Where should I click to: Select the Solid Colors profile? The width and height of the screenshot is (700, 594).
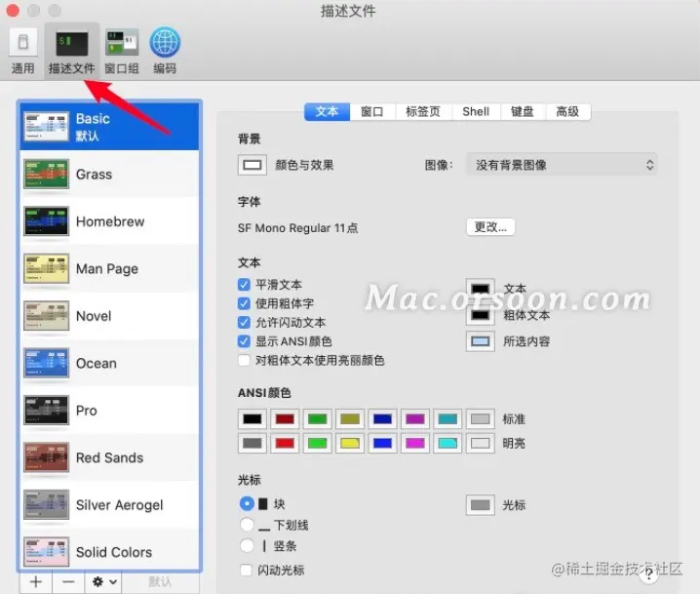coord(110,552)
